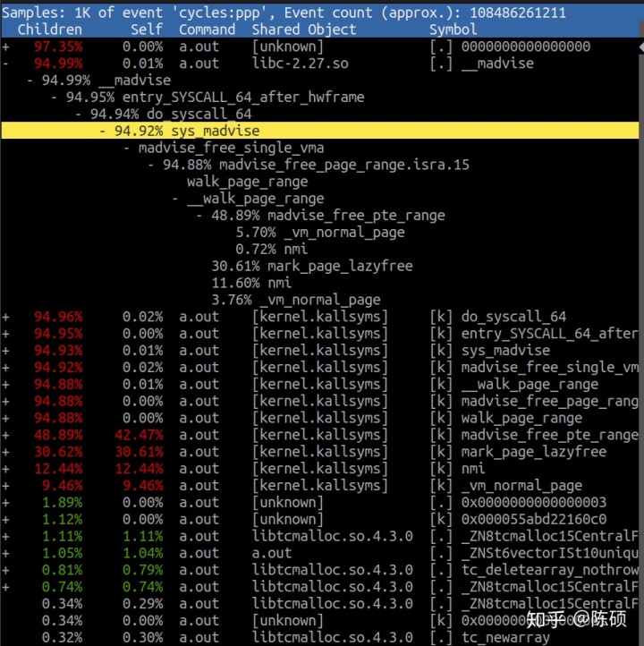Expand the 0.81% tc_deletearray_nothrow row
Screen dimensions: 644x646
pyautogui.click(x=5, y=570)
